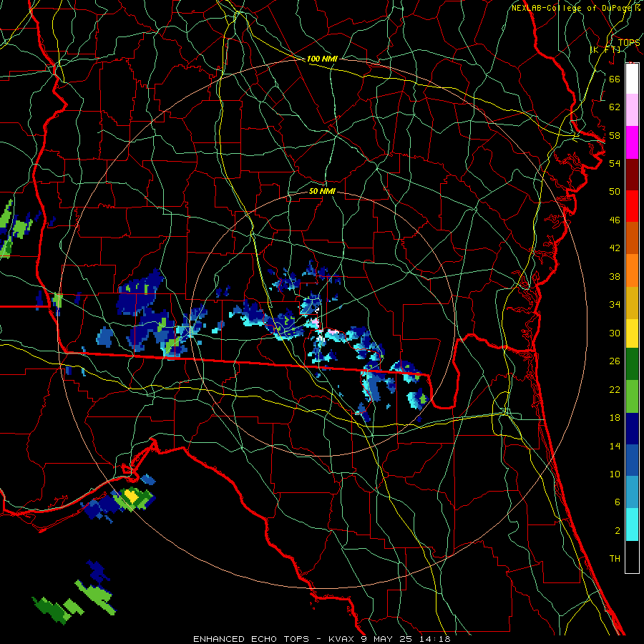Screen dimensions: 644x644
Task: Click the legend value 30
Action: coord(615,333)
